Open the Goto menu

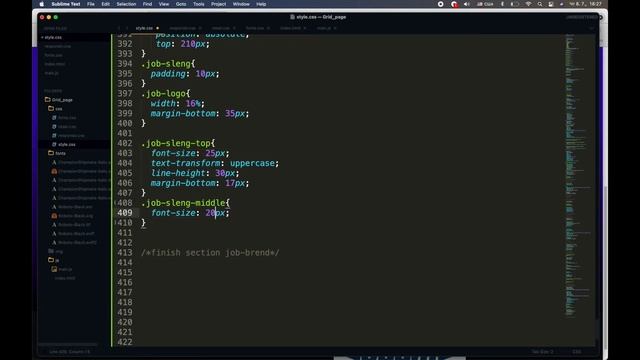pyautogui.click(x=181, y=4)
